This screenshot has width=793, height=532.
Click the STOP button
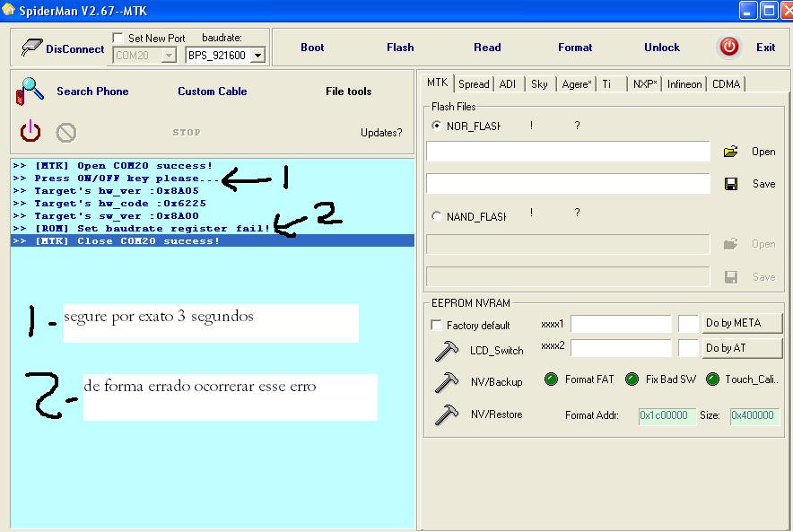187,133
